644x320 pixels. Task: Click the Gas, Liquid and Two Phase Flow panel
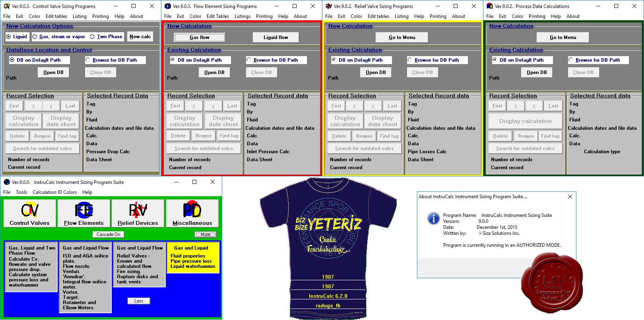pos(31,267)
